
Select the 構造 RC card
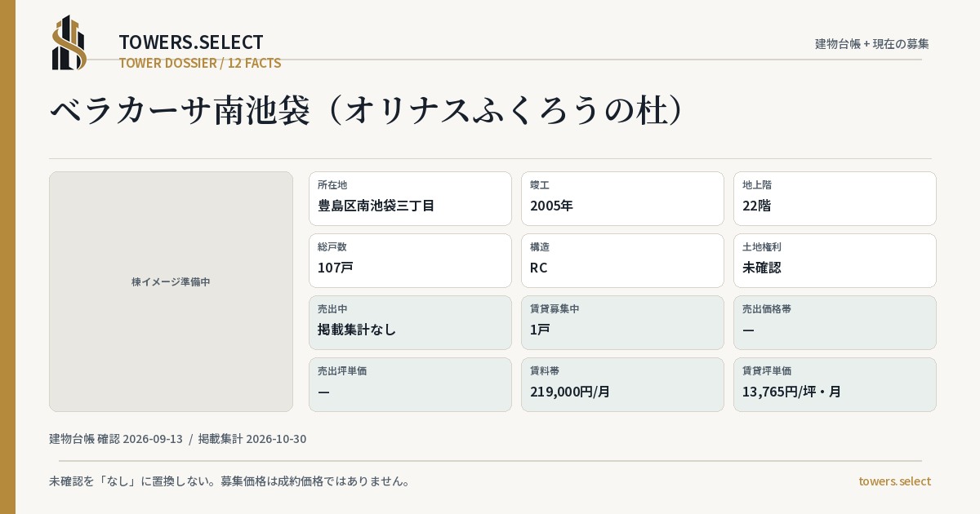coord(622,260)
